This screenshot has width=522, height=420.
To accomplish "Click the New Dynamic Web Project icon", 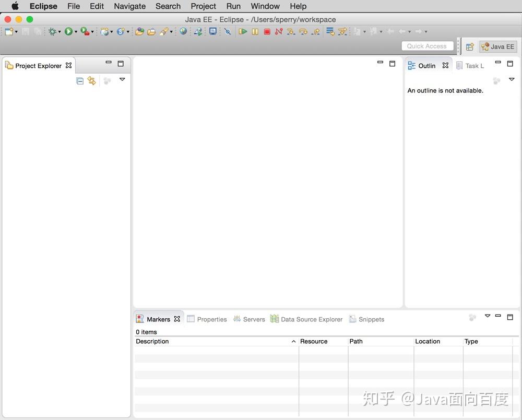I will [104, 32].
